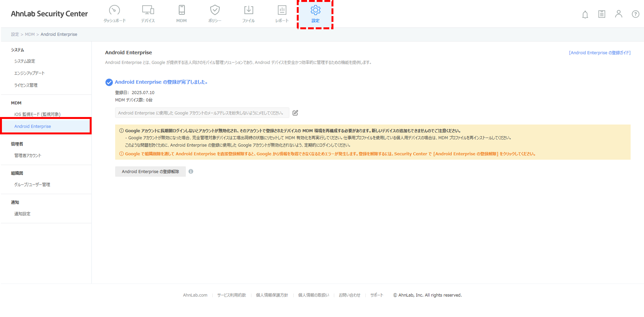Open 通知設定 in the sidebar
This screenshot has width=644, height=317.
click(22, 214)
